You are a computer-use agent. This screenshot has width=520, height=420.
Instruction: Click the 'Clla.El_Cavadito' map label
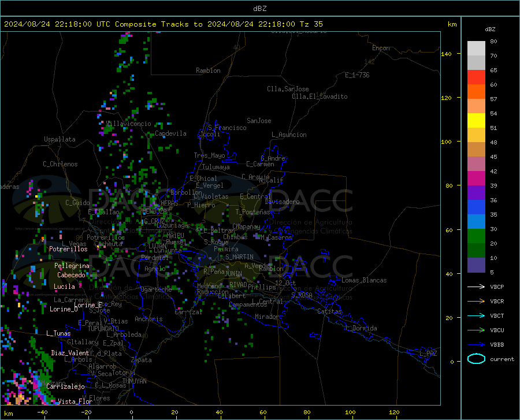(320, 96)
